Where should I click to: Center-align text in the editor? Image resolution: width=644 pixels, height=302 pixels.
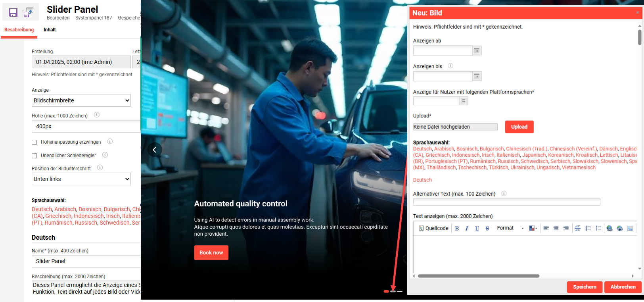[556, 228]
